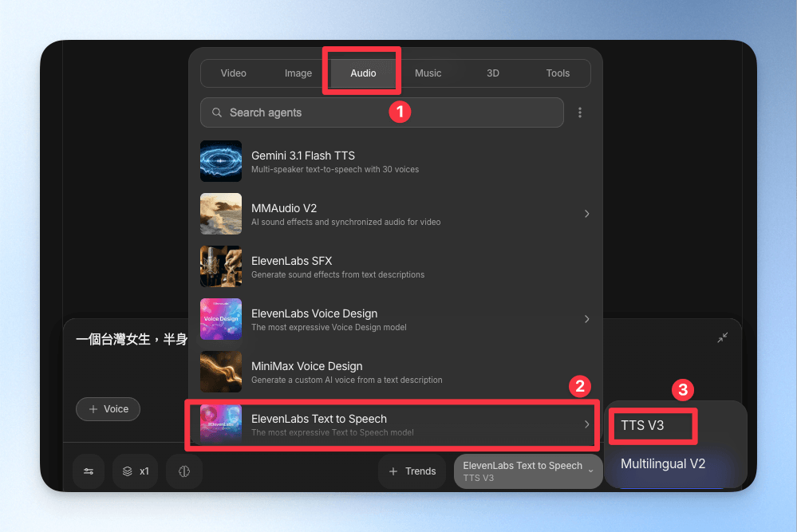Screen dimensions: 797x532
Task: Click the MiniMax Voice Design thumbnail
Action: pos(221,372)
